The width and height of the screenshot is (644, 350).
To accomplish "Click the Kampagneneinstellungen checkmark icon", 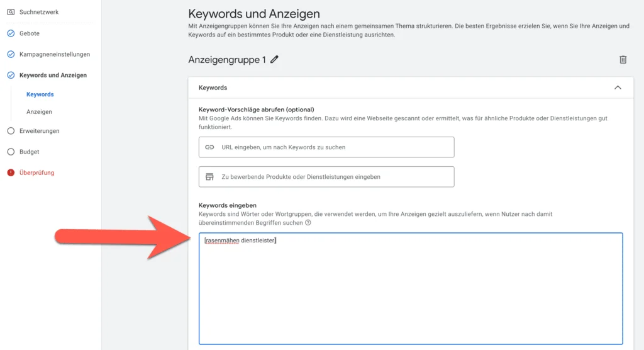I will point(11,54).
